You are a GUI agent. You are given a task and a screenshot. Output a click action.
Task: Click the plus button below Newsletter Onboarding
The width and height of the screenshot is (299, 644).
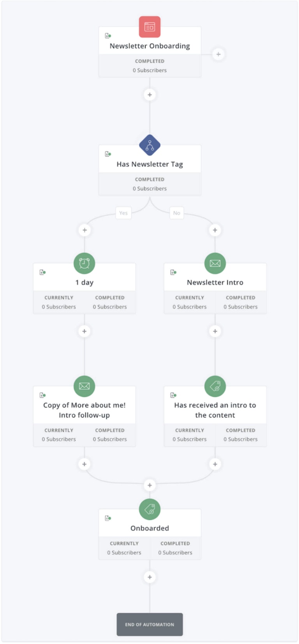click(149, 95)
